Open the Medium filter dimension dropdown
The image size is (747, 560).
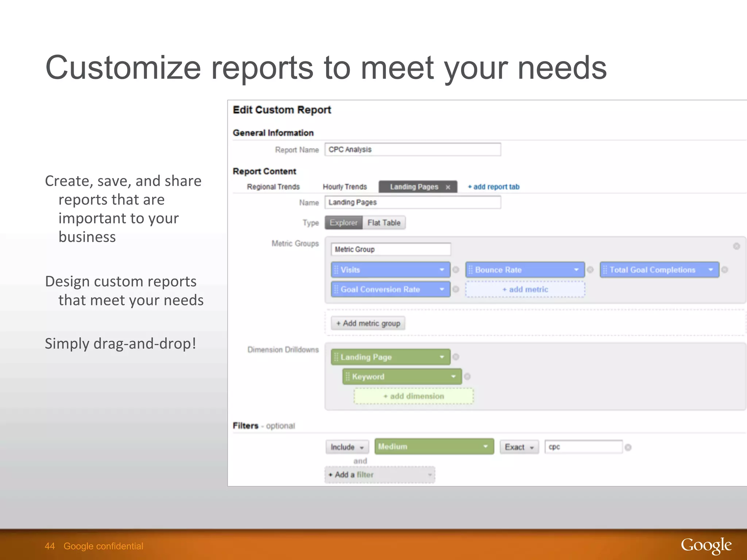pyautogui.click(x=434, y=446)
